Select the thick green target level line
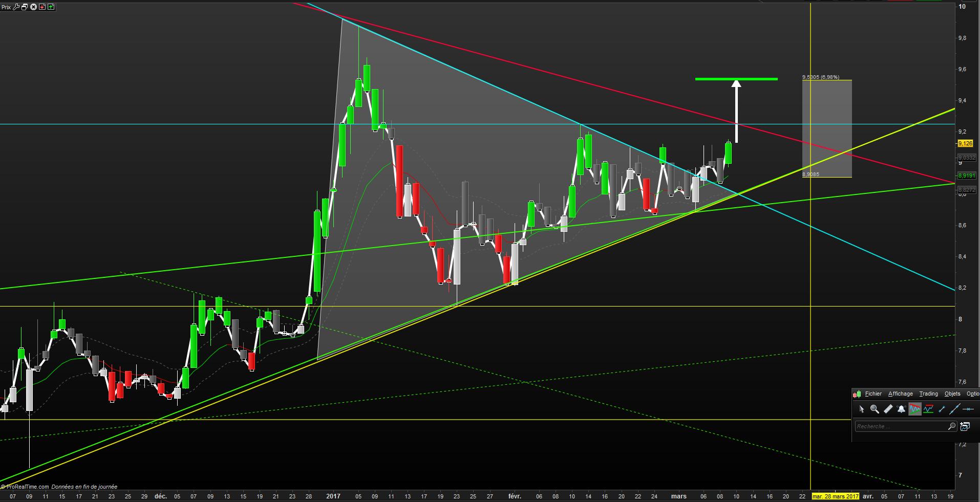980x502 pixels. click(736, 79)
